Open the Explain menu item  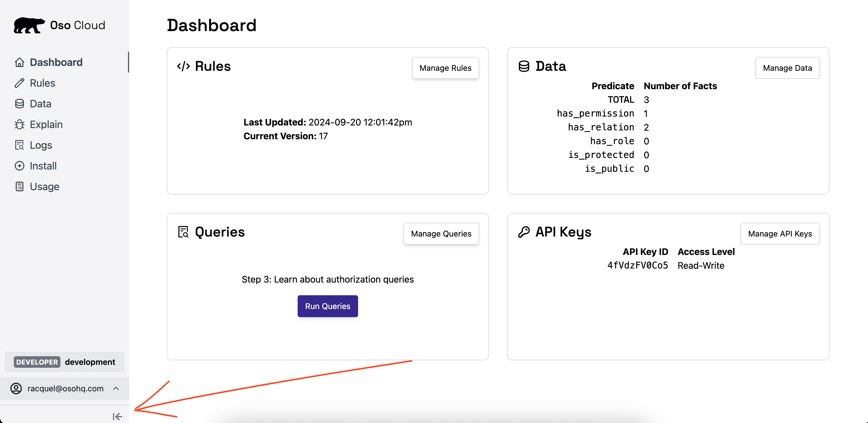pos(46,124)
